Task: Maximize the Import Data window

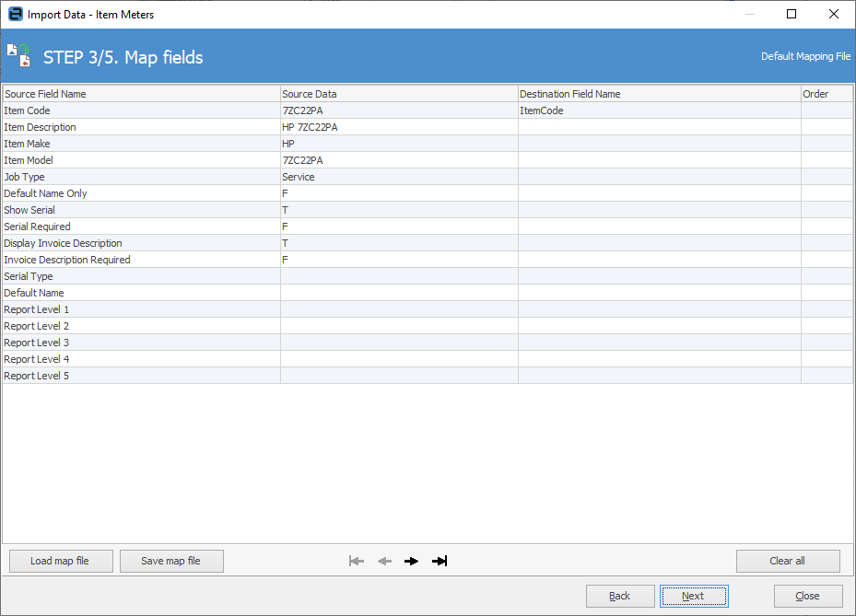Action: [x=792, y=14]
